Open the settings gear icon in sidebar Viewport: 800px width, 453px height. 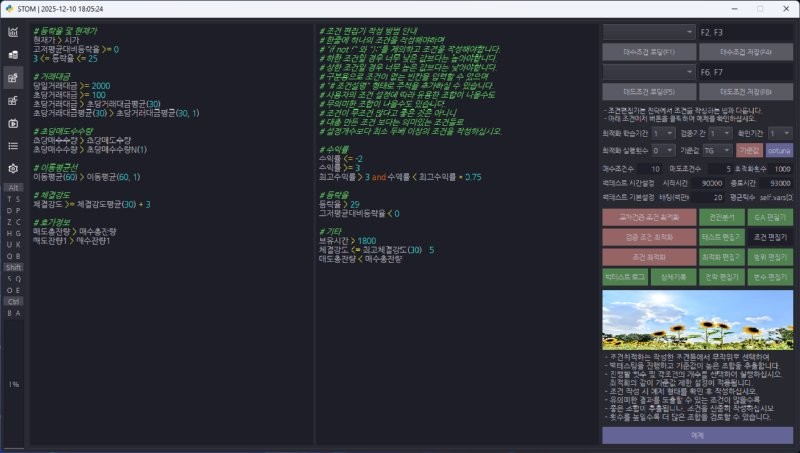pos(14,169)
